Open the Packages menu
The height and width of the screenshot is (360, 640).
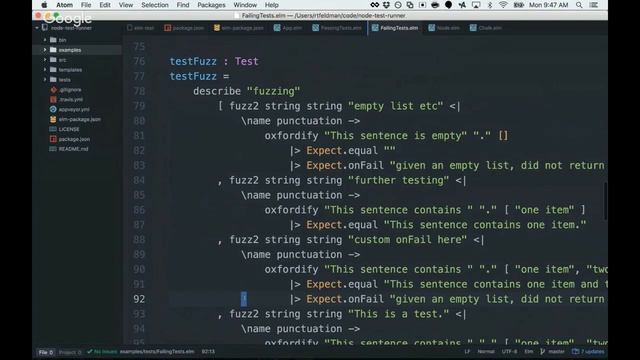pyautogui.click(x=211, y=5)
